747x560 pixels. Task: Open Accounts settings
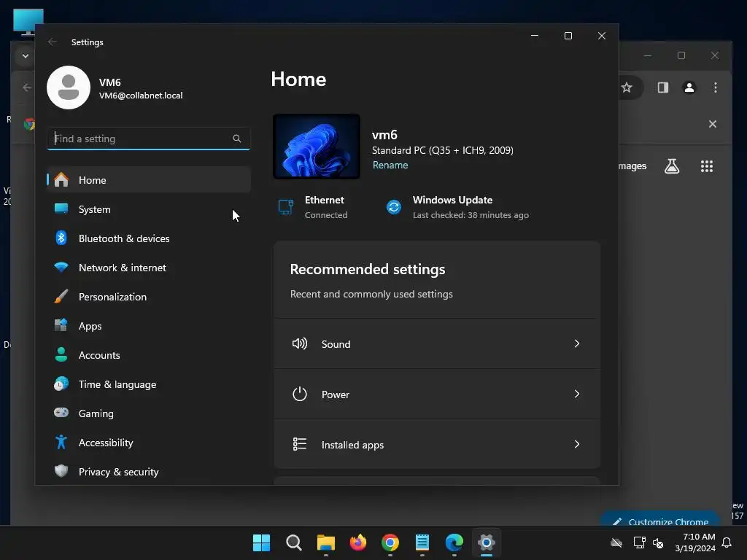point(149,355)
